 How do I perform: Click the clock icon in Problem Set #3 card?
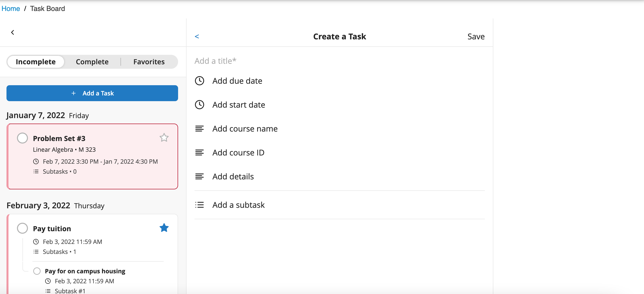[36, 161]
